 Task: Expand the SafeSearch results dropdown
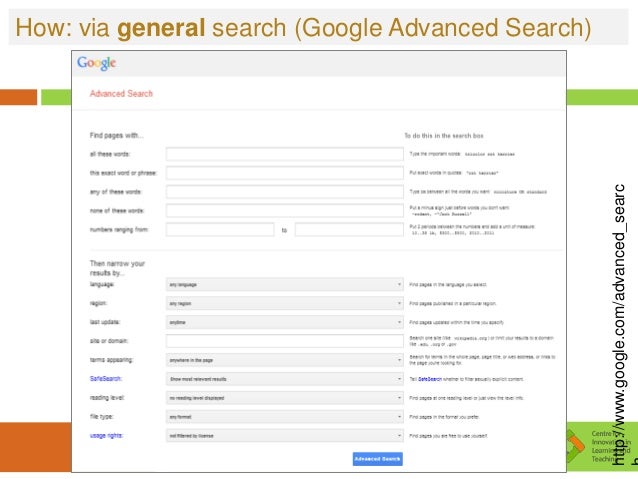point(284,379)
